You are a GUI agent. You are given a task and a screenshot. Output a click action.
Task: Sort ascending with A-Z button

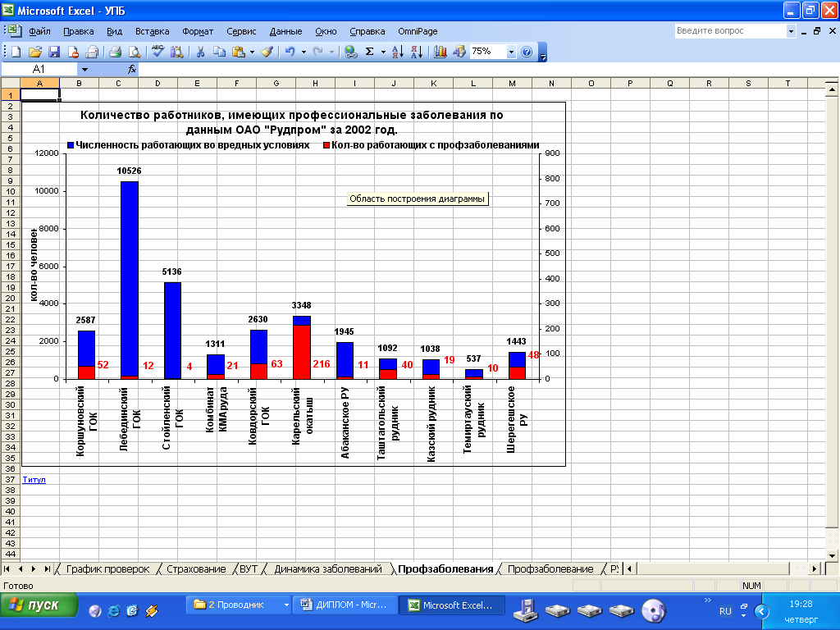(x=397, y=52)
